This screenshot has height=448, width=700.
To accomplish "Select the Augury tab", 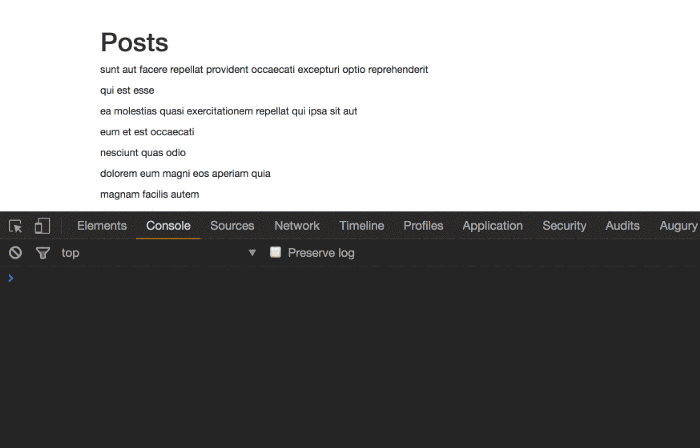I will pyautogui.click(x=678, y=226).
